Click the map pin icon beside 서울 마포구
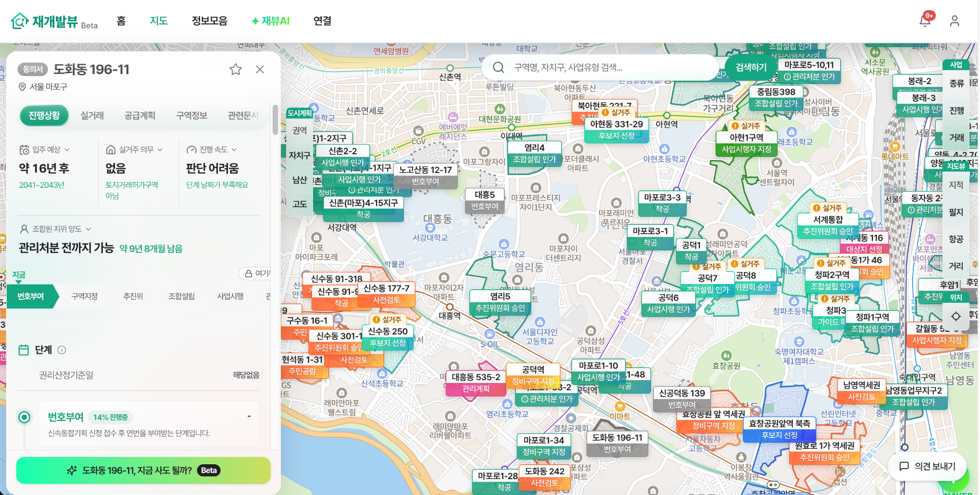Screen dimensions: 980x495 tap(22, 87)
